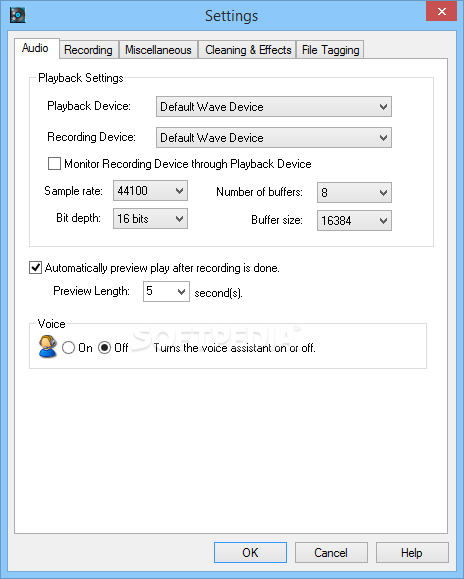The width and height of the screenshot is (464, 579).
Task: Click the 'Number of buffers:' label
Action: pyautogui.click(x=260, y=192)
